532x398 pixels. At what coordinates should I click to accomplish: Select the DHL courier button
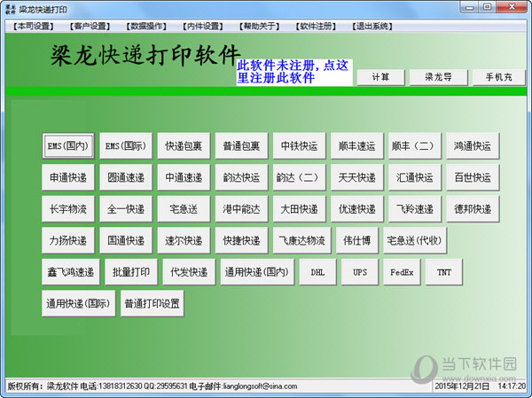(318, 272)
